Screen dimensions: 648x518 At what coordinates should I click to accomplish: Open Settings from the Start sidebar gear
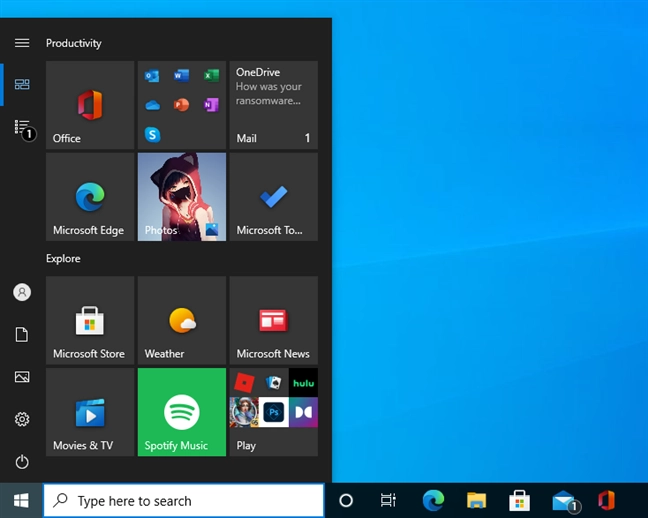22,419
